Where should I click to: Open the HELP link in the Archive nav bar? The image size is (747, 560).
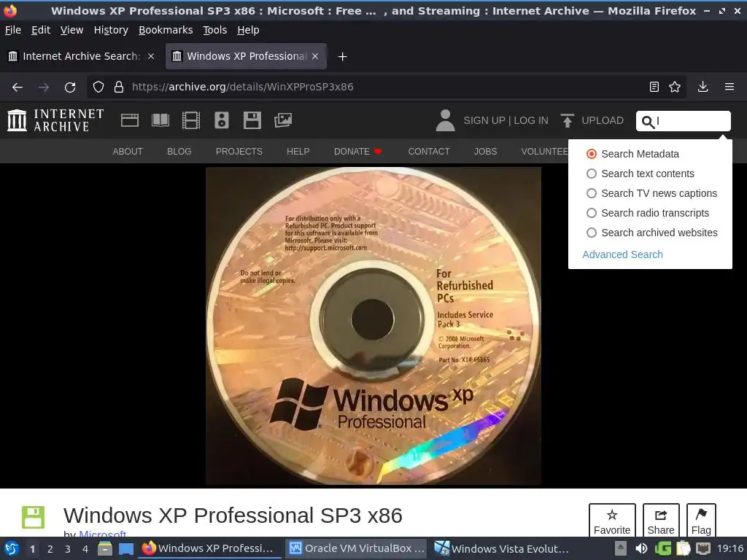coord(298,152)
